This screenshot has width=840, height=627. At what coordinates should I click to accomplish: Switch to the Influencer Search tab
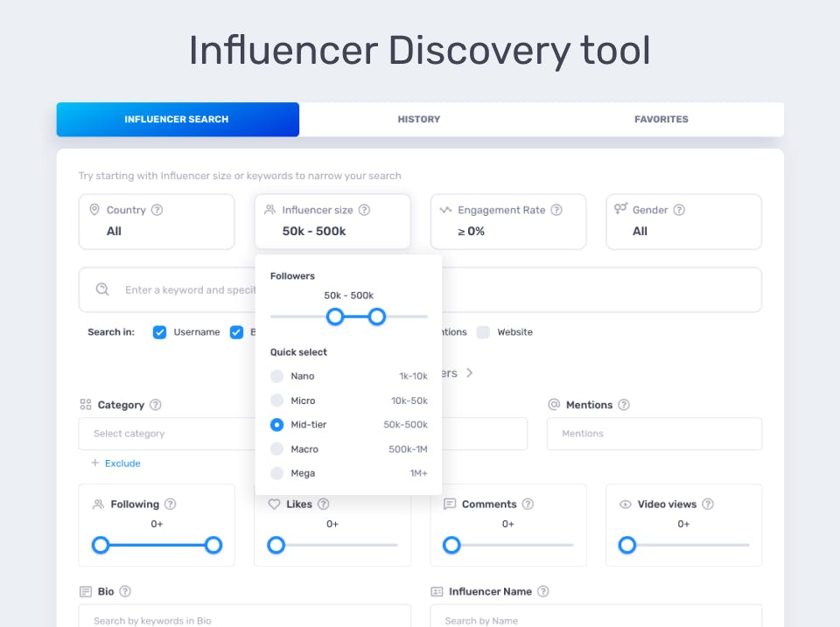pyautogui.click(x=178, y=120)
